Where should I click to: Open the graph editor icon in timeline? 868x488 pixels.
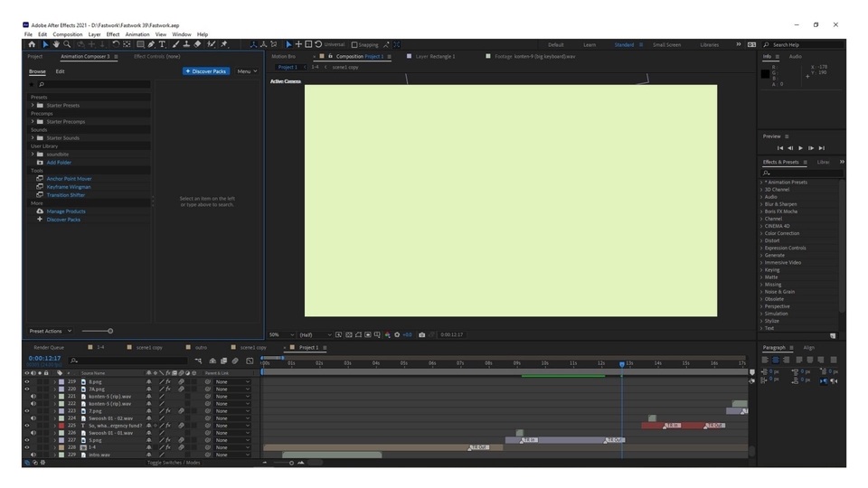tap(250, 361)
